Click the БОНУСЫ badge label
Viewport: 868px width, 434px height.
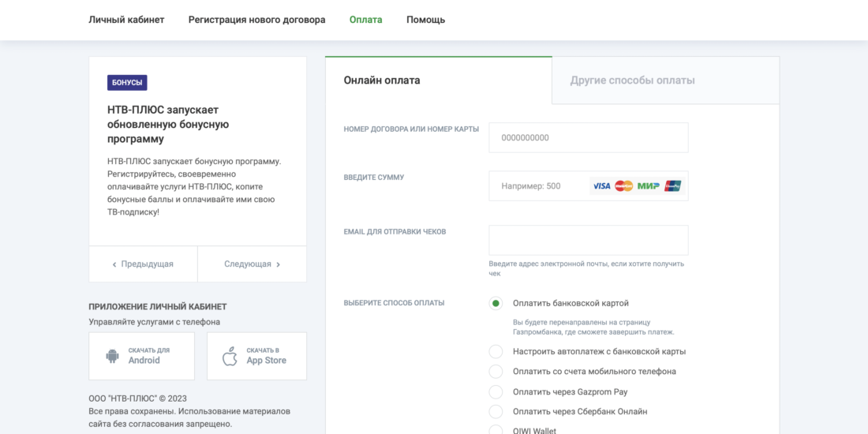pos(127,83)
